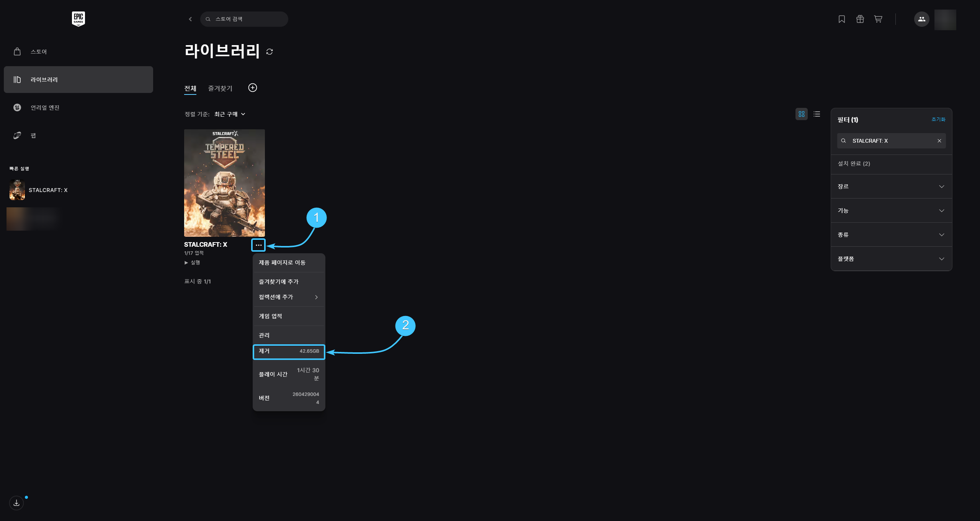Click the 초기화 filter reset link
Screen dimensions: 980x521
point(938,119)
